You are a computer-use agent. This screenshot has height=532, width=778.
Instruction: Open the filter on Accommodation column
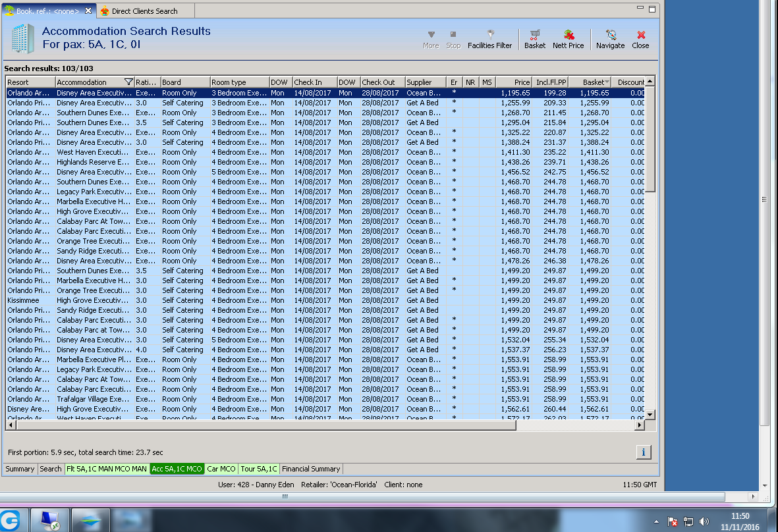click(128, 82)
